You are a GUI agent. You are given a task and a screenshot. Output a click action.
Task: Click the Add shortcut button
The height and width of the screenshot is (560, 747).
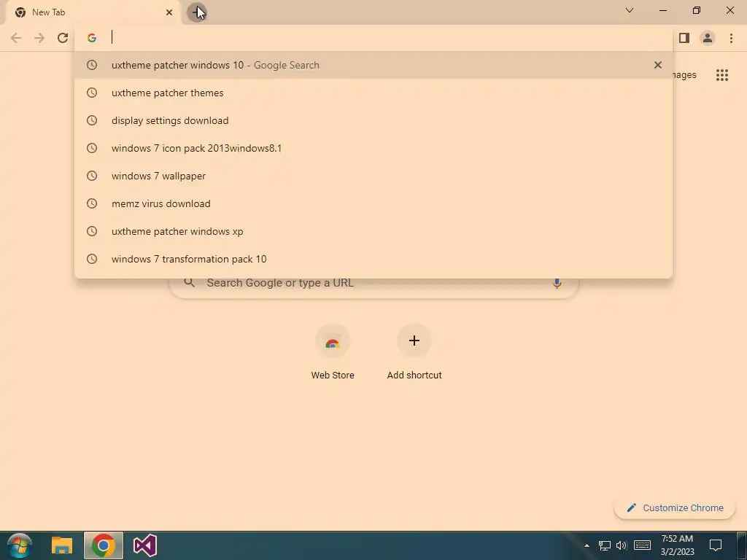pyautogui.click(x=414, y=352)
